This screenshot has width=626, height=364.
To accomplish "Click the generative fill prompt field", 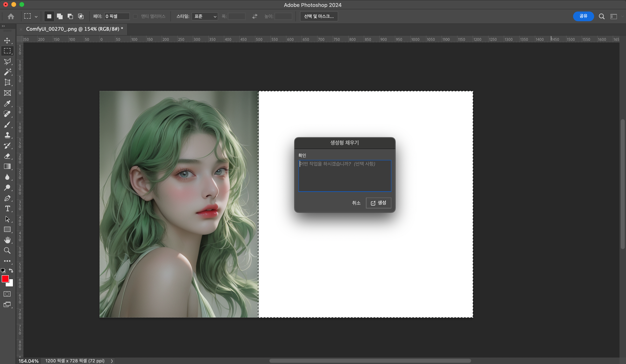I will click(x=345, y=176).
